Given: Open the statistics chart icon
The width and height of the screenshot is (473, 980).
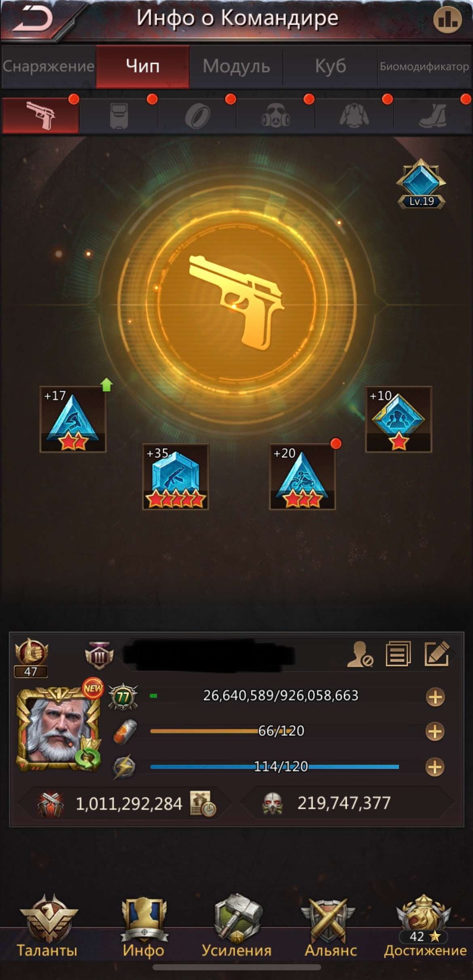Looking at the screenshot, I should [448, 19].
